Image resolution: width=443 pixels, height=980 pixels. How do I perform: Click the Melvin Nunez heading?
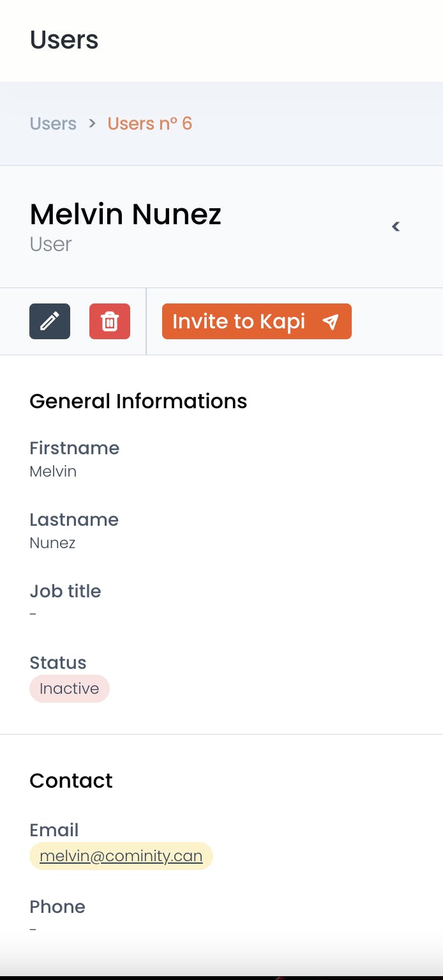(125, 214)
